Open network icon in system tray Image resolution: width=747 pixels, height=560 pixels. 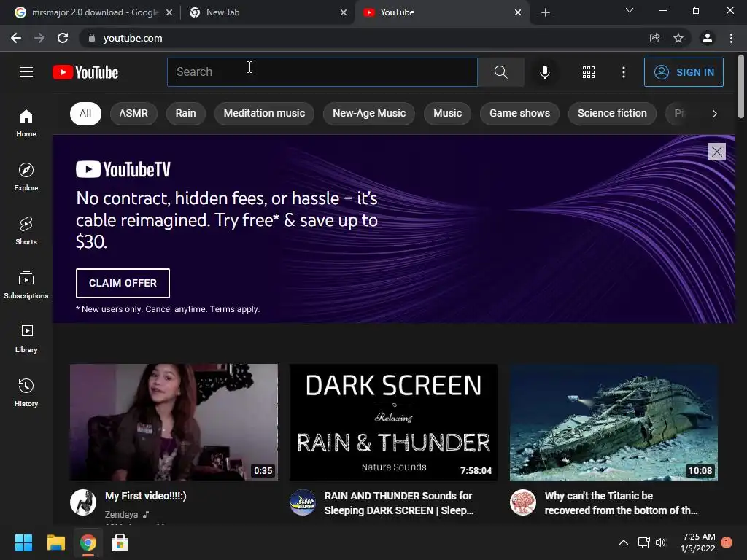(x=643, y=542)
